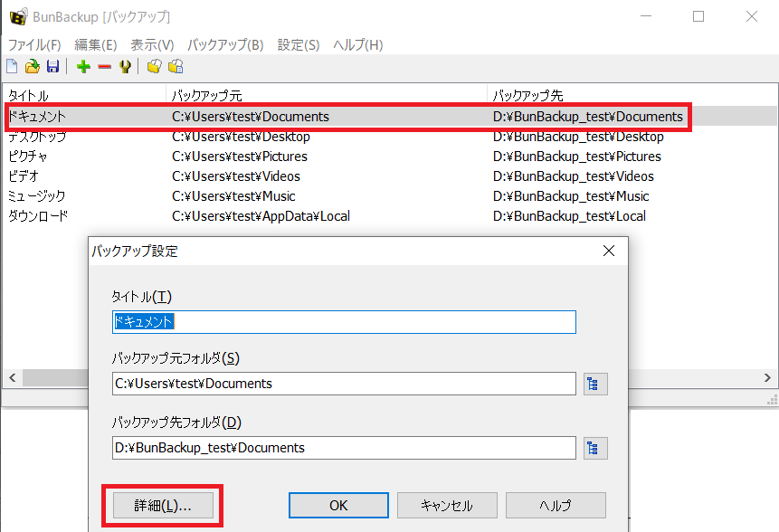Open the ヘルプ(H) menu
Screen dimensions: 779x532
357,45
